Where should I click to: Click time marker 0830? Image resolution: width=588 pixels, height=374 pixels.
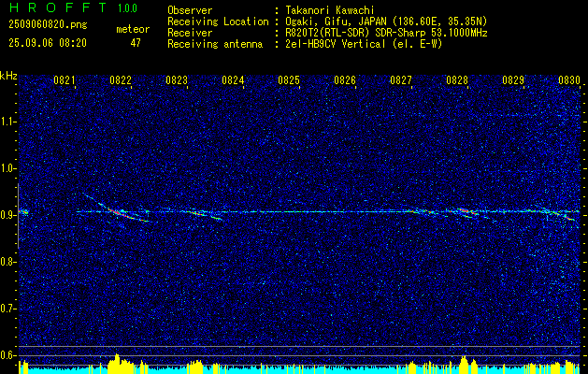569,79
